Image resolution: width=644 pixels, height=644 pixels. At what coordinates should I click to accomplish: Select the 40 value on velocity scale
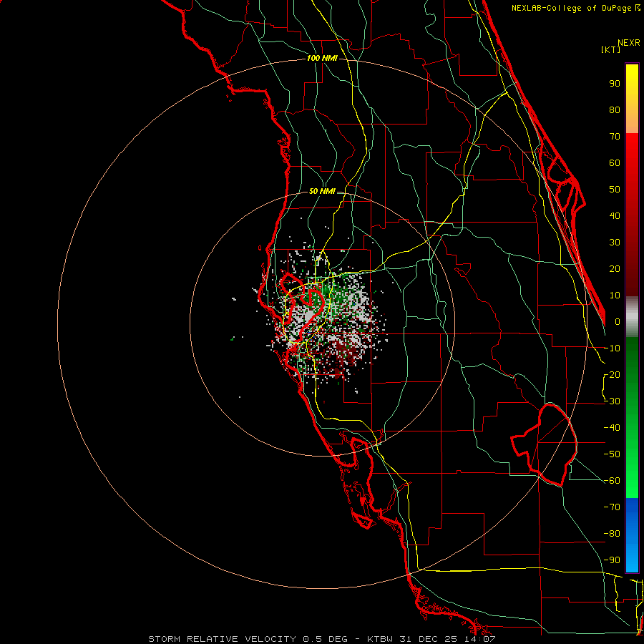(x=615, y=216)
